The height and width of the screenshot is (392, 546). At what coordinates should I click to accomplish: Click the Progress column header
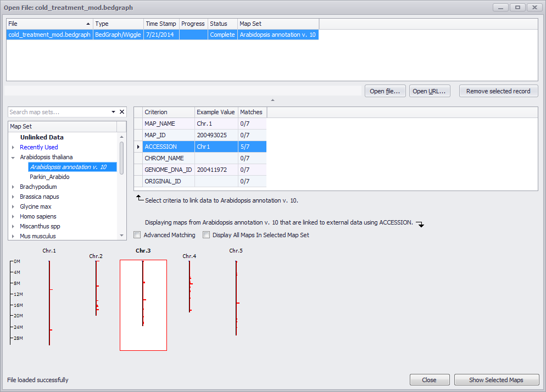[193, 24]
